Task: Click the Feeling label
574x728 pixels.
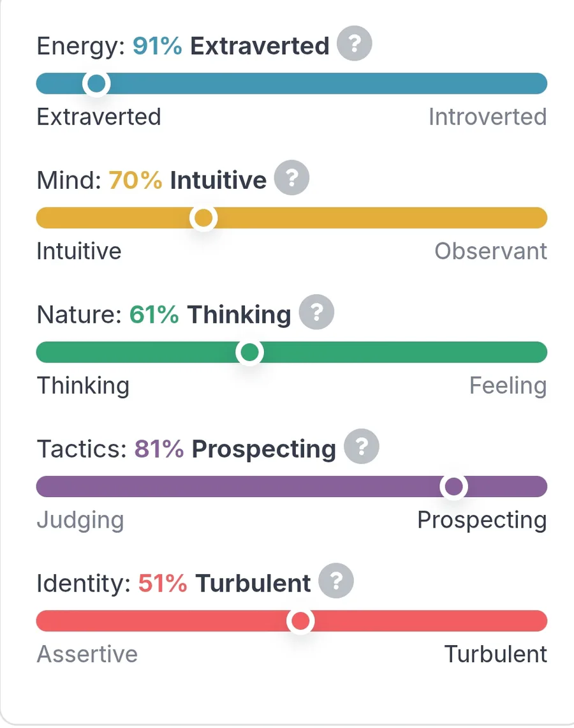Action: pyautogui.click(x=508, y=386)
